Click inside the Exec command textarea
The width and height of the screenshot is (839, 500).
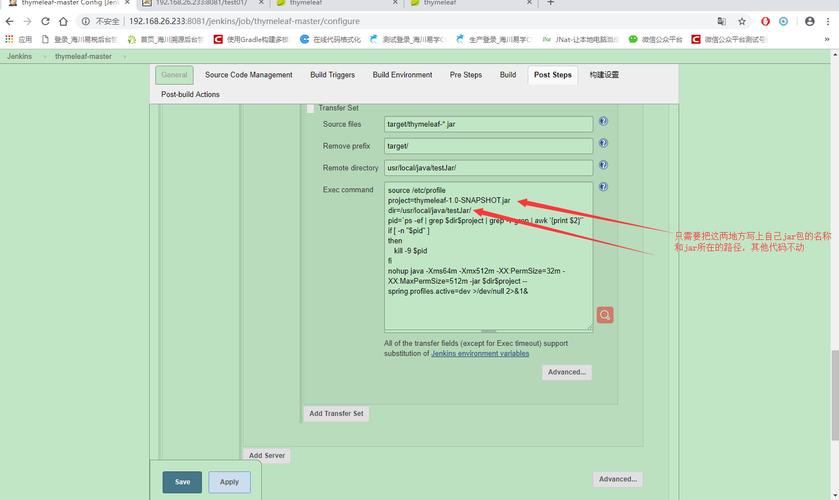pos(489,257)
